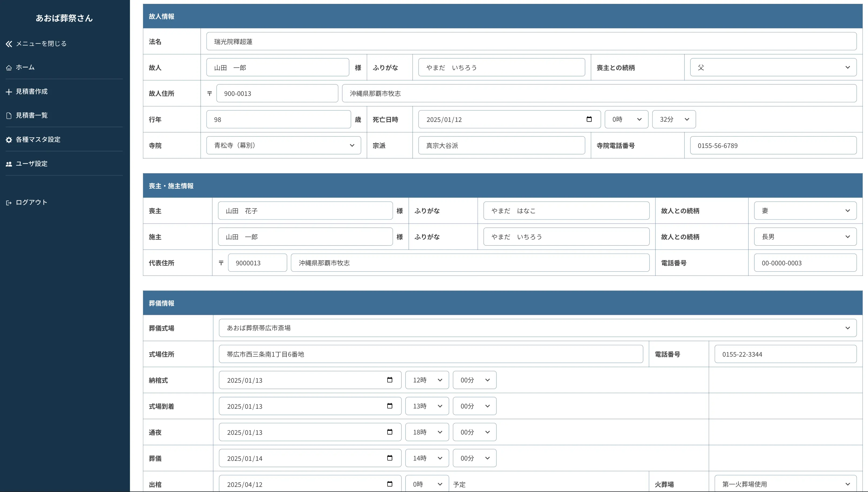Open calendar picker for 通夜 date

pyautogui.click(x=390, y=432)
